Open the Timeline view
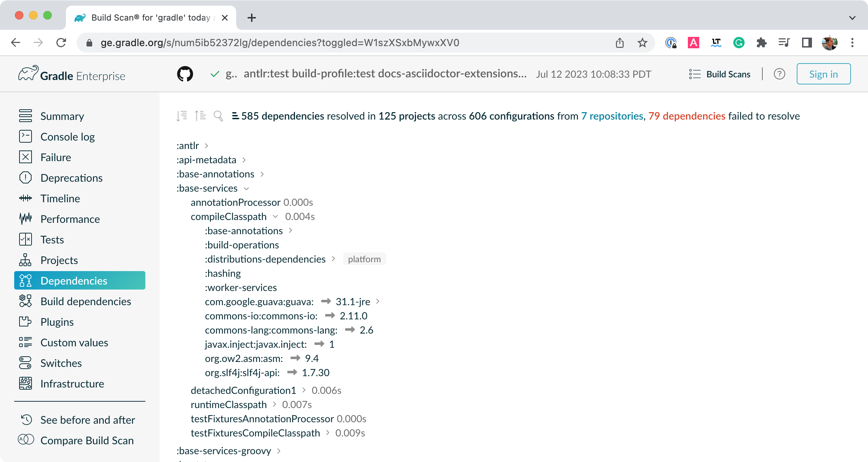 click(60, 198)
